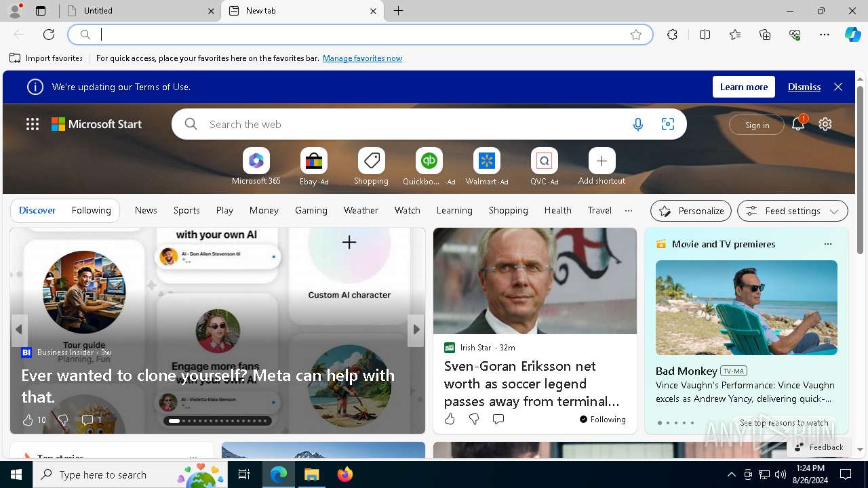This screenshot has width=868, height=488.
Task: Dismiss the Terms of Use banner
Action: point(804,87)
